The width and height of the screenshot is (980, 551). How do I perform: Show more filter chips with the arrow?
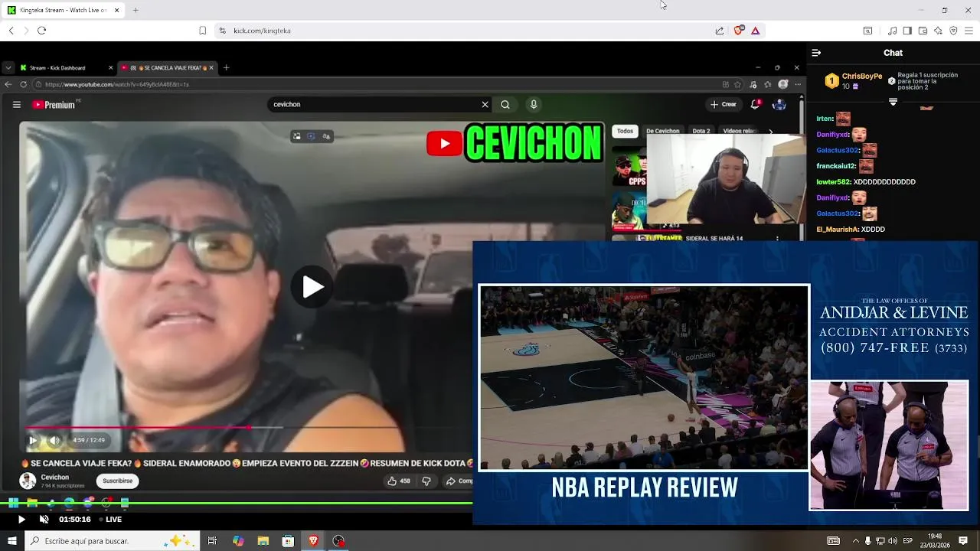click(x=770, y=131)
